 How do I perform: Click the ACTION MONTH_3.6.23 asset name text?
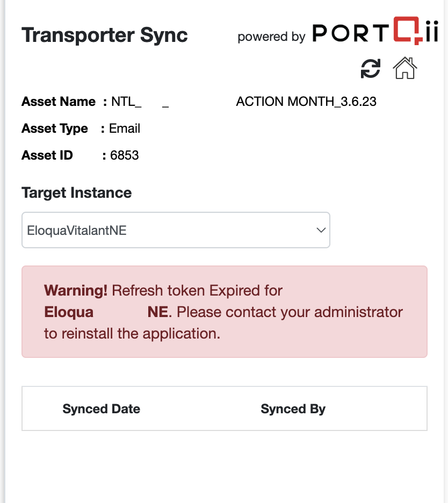pos(306,102)
